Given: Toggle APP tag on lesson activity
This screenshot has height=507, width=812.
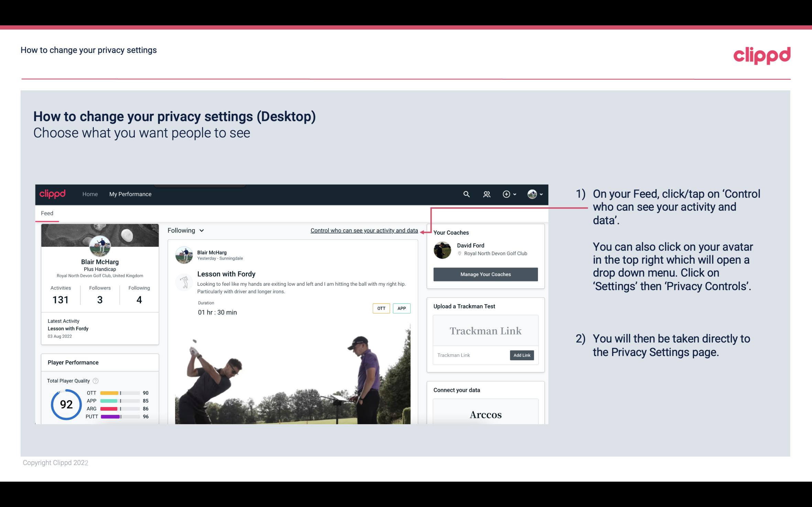Looking at the screenshot, I should click(x=401, y=308).
